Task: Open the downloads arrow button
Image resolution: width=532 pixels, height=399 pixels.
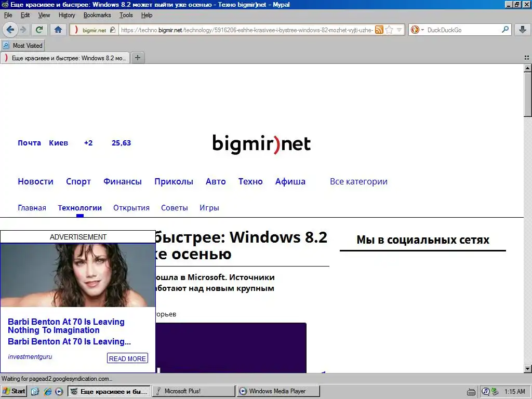Action: point(522,30)
